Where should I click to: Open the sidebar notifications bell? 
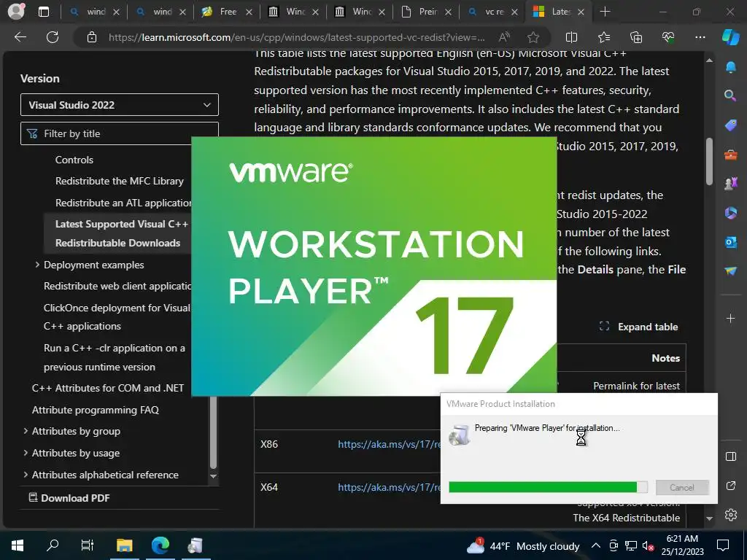(730, 67)
